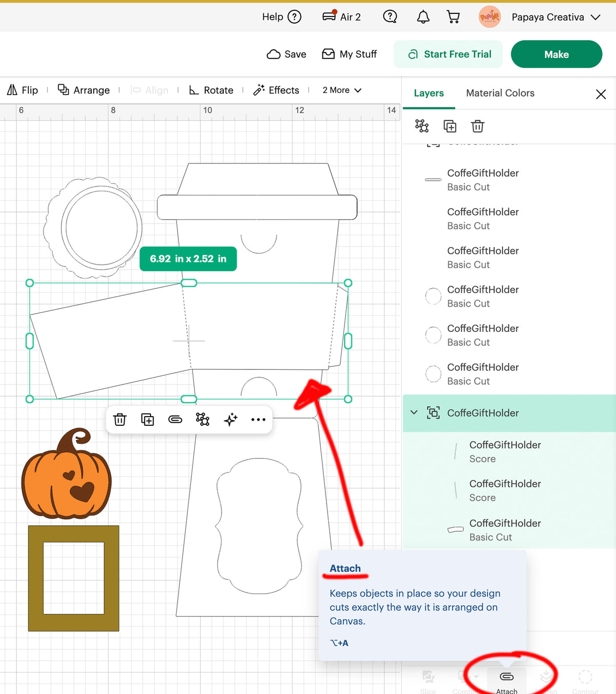Open the shopping cart

tap(453, 17)
